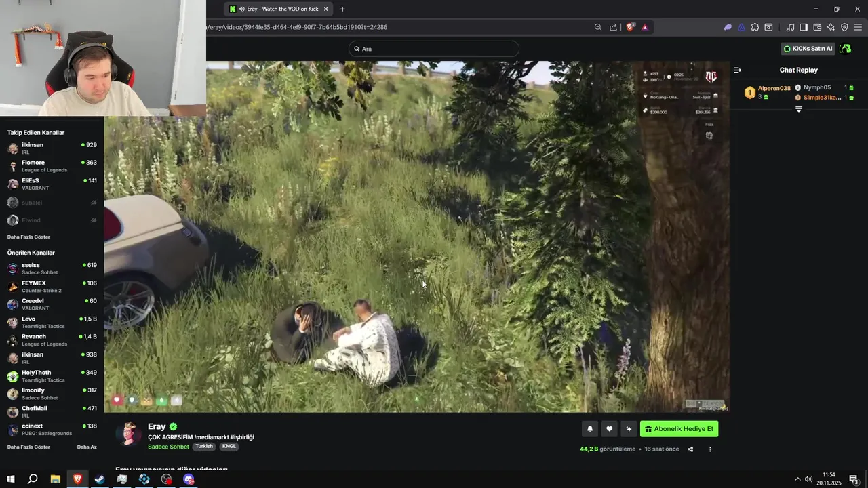Click the blue triangle extension icon
868x488 pixels.
pyautogui.click(x=741, y=27)
